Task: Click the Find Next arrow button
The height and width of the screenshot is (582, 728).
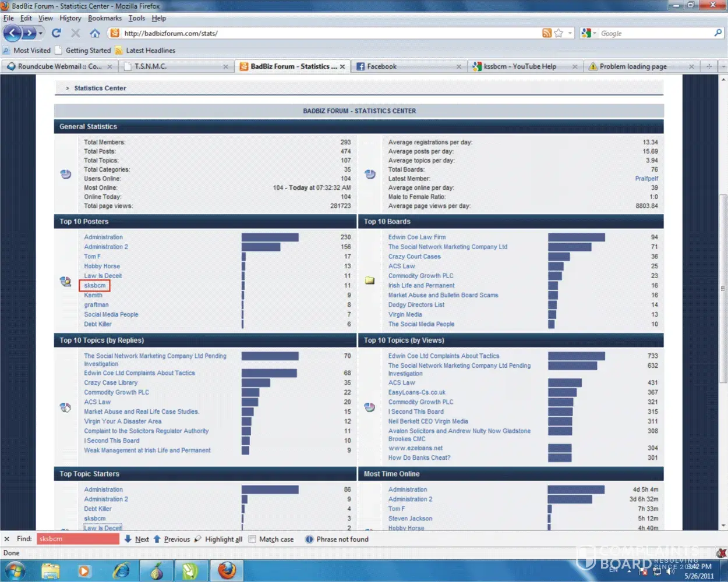Action: click(136, 539)
